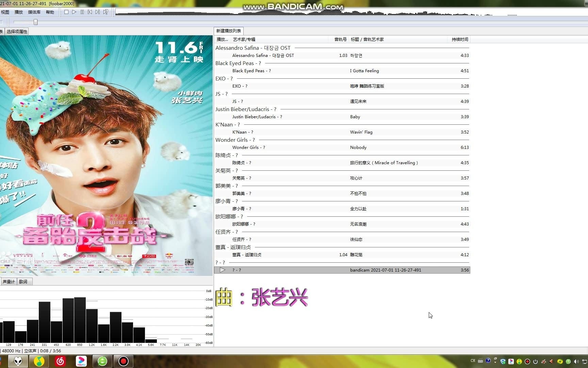588x368 pixels.
Task: Open the alien-head taskbar app
Action: (x=18, y=361)
